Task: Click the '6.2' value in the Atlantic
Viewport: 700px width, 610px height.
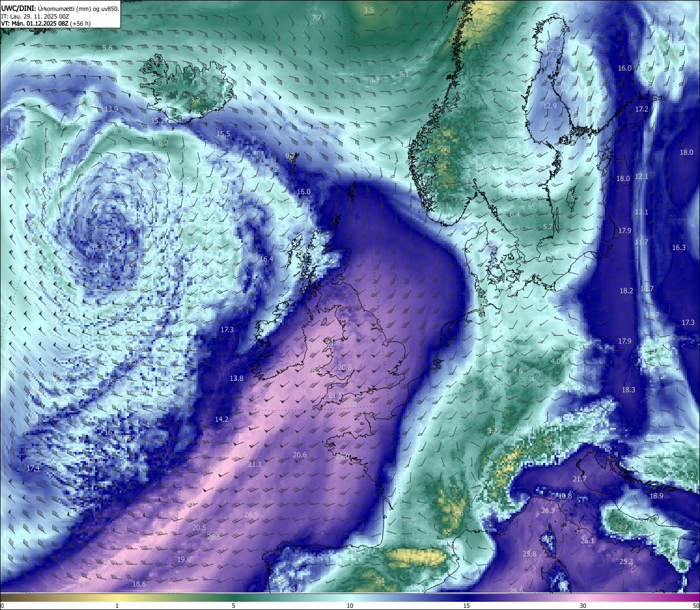Action: click(x=164, y=143)
